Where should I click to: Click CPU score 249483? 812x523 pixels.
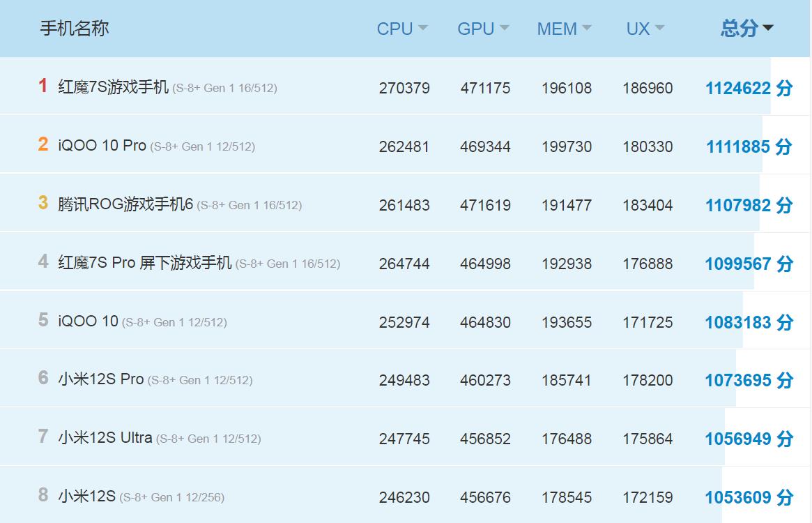[404, 381]
